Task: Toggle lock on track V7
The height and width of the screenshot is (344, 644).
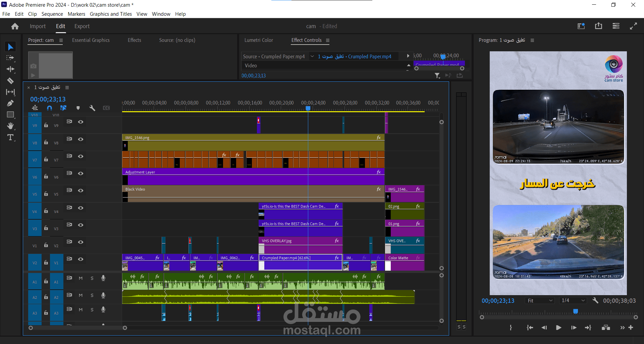Action: coord(46,159)
